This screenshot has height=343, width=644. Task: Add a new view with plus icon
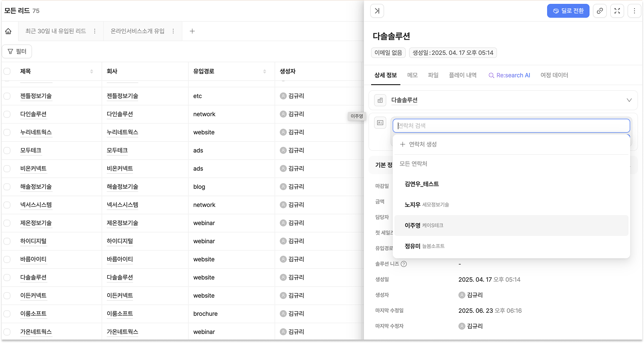coord(192,31)
